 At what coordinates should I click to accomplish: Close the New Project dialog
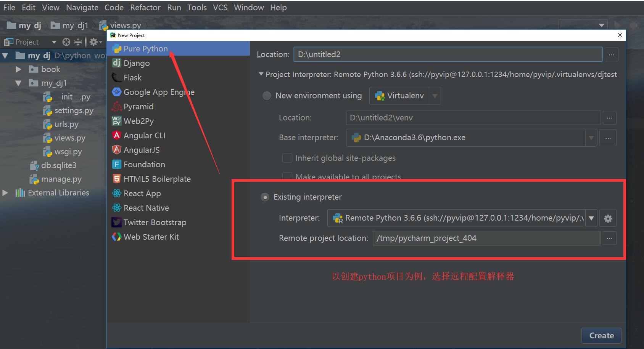620,35
